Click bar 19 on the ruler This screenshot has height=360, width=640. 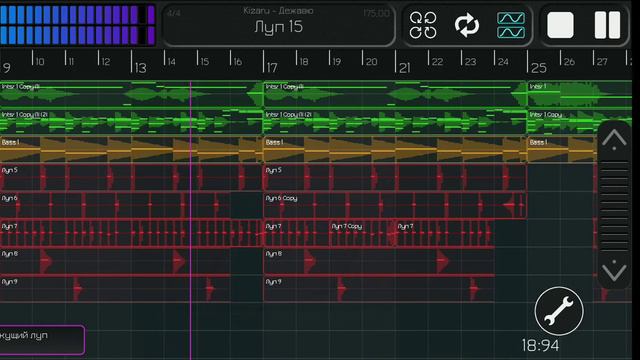(336, 62)
